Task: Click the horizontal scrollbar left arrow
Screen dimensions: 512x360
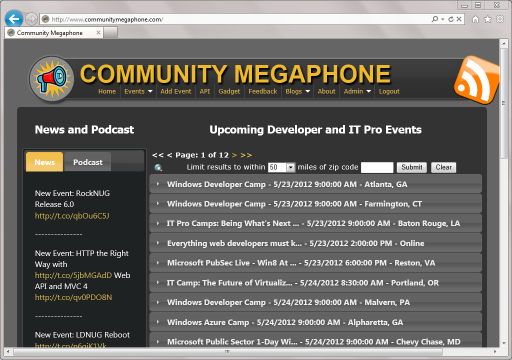Action: pos(8,351)
